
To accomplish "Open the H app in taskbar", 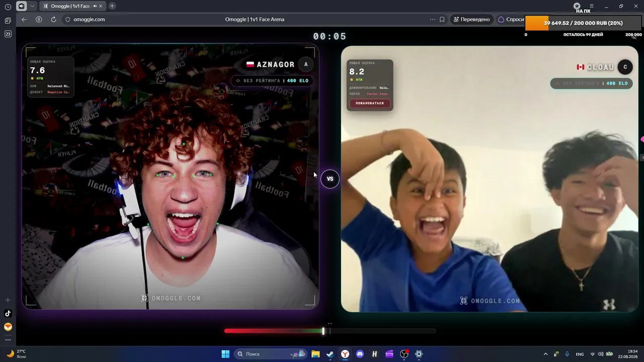I will [374, 354].
